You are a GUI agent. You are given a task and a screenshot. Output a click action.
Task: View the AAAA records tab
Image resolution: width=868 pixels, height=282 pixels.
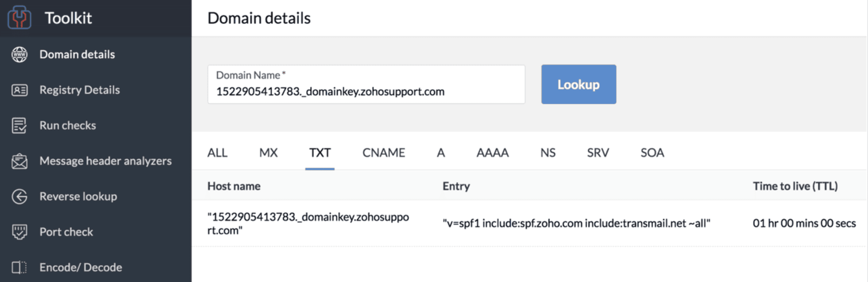click(x=492, y=153)
